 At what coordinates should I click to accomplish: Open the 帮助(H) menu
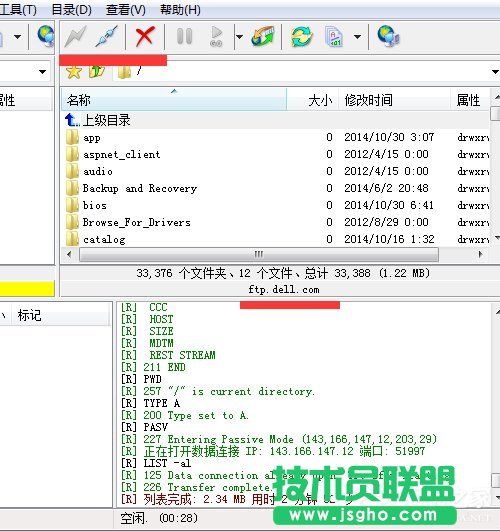180,9
